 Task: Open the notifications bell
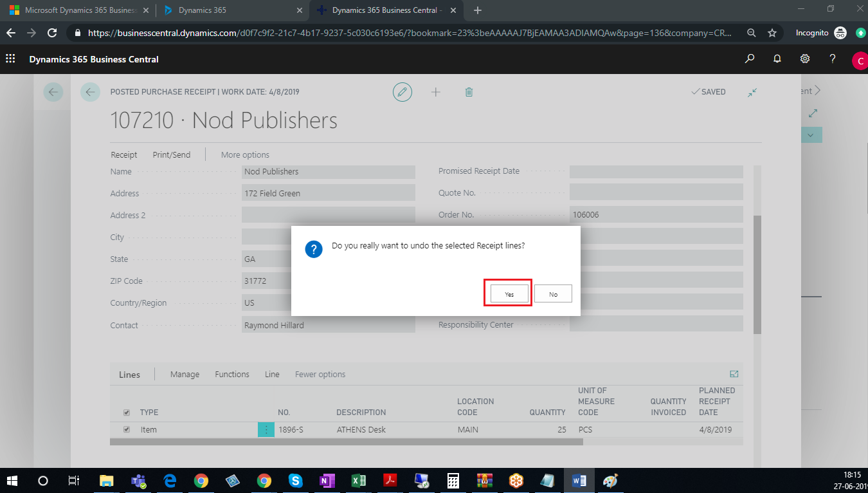click(x=777, y=59)
